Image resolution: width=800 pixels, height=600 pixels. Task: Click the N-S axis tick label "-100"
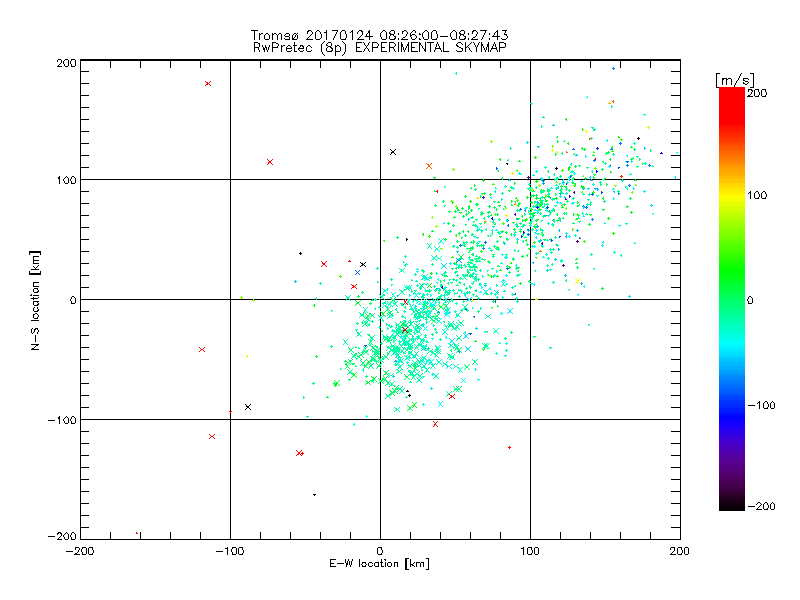pyautogui.click(x=62, y=420)
